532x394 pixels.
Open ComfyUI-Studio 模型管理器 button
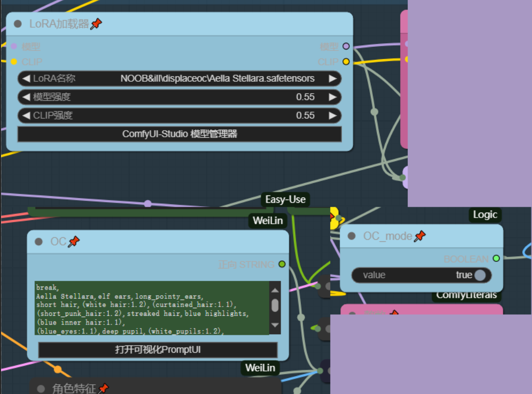[x=179, y=134]
